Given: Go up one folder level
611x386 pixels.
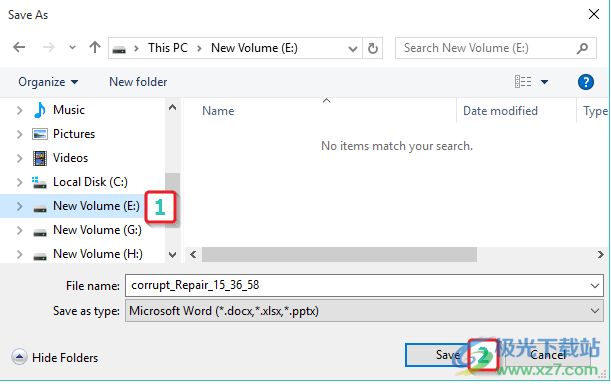Looking at the screenshot, I should click(95, 47).
